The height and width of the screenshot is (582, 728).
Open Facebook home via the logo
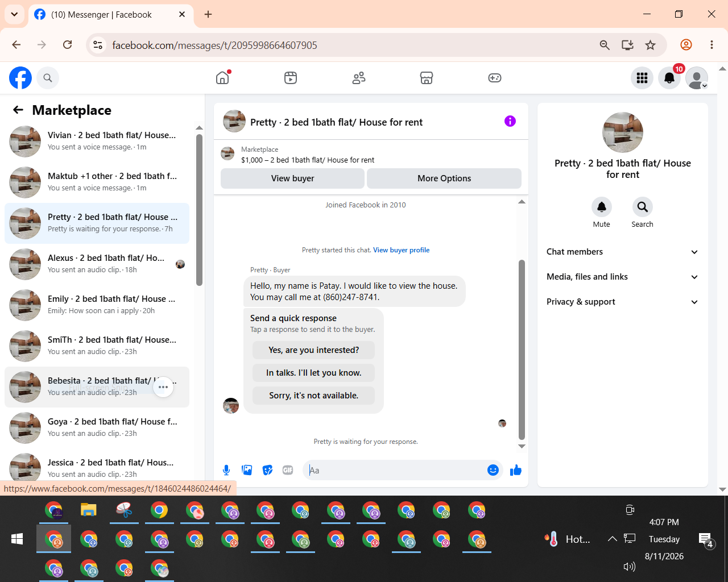click(x=20, y=78)
